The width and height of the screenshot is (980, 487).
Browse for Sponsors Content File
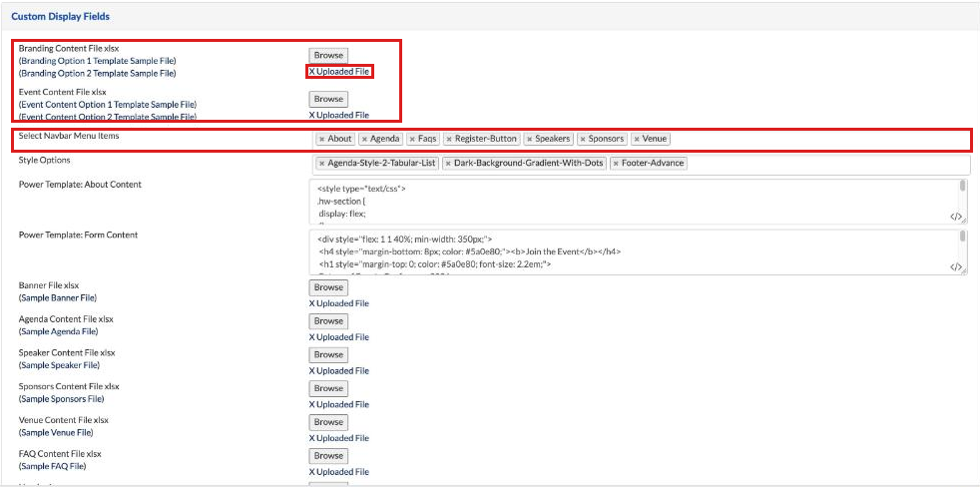[x=328, y=388]
